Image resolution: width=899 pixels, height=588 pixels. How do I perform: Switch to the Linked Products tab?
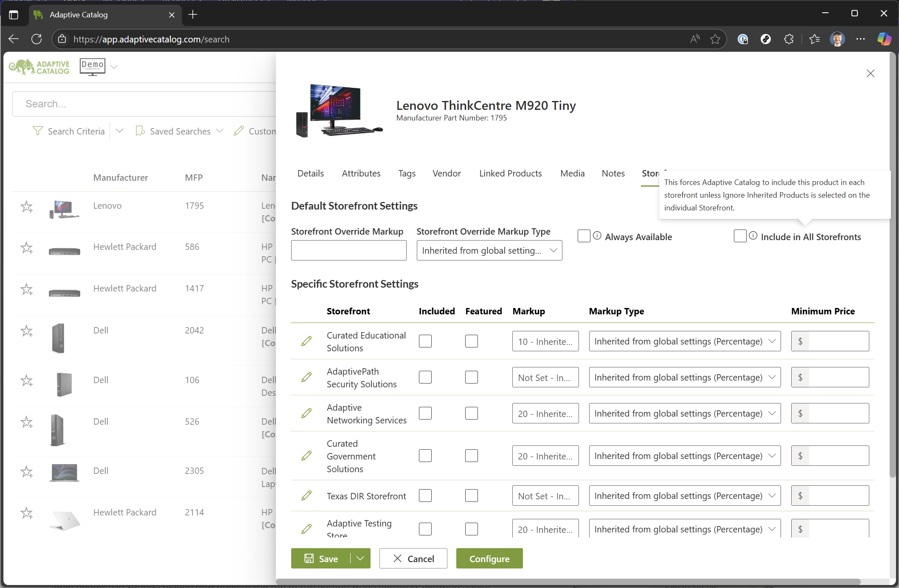[x=510, y=173]
